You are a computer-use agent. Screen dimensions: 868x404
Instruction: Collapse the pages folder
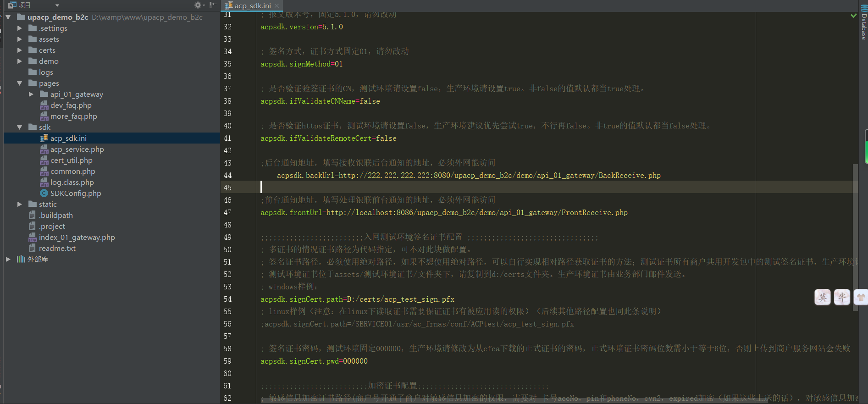tap(19, 83)
